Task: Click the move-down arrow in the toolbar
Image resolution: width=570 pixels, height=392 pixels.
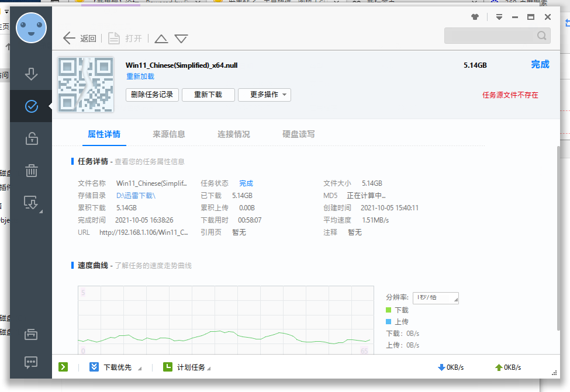Action: coord(181,37)
